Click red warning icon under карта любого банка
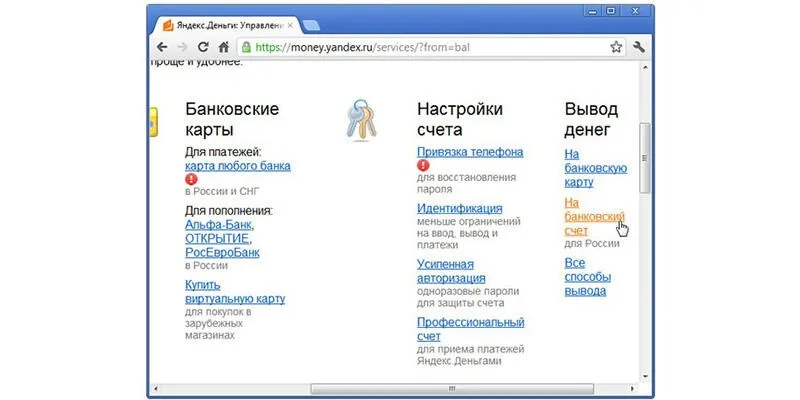The image size is (800, 400). 191,179
